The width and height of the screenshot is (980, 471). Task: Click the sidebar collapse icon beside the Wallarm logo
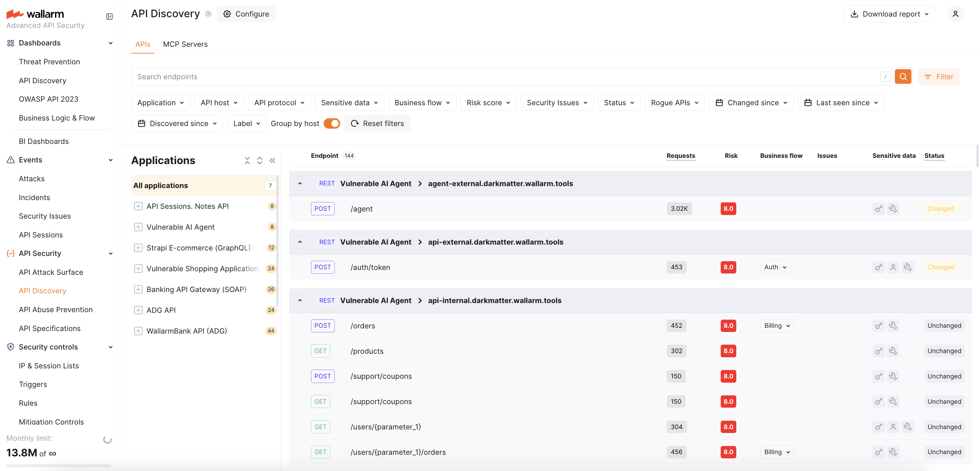coord(109,17)
